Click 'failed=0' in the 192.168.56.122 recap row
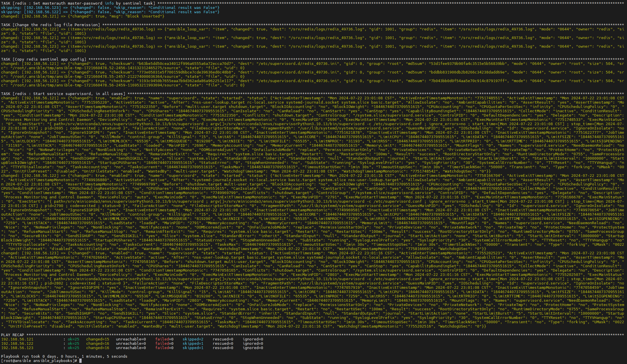The image size is (627, 364). (x=164, y=344)
